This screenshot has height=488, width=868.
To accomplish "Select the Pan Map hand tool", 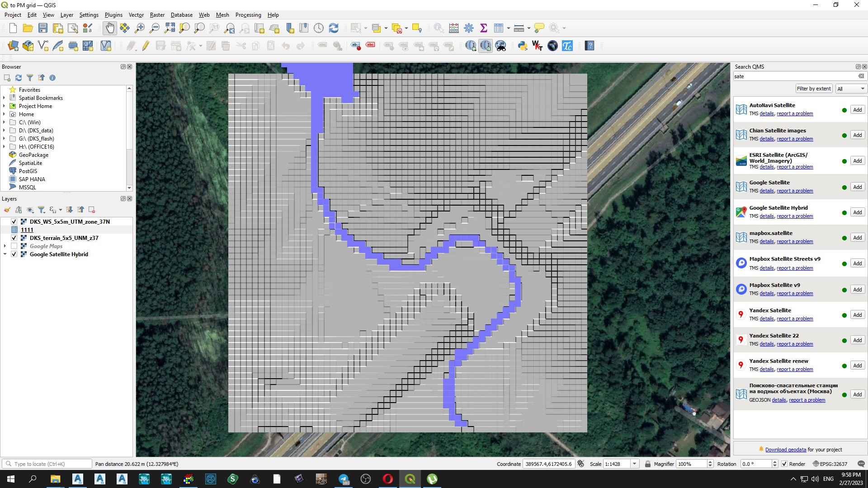I will click(110, 28).
